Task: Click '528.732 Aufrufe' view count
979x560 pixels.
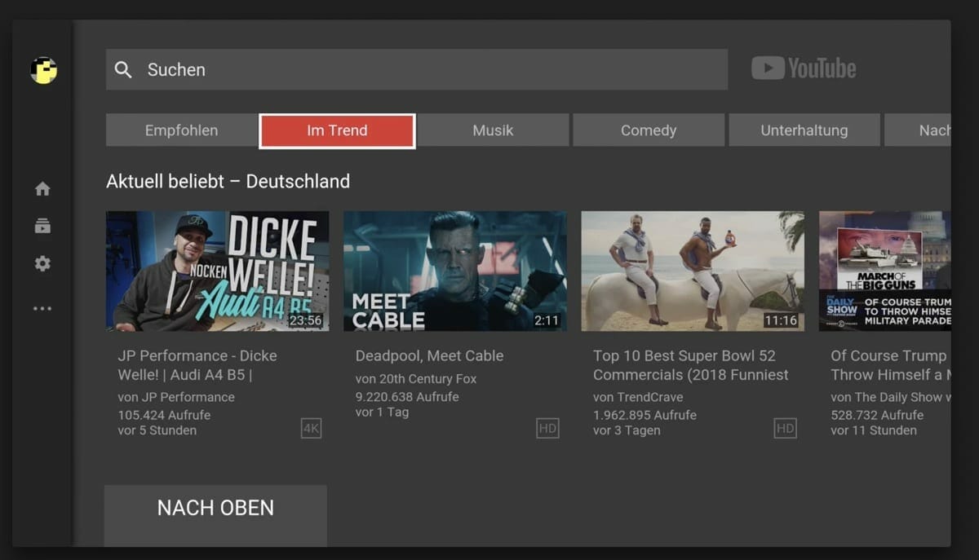Action: tap(877, 415)
